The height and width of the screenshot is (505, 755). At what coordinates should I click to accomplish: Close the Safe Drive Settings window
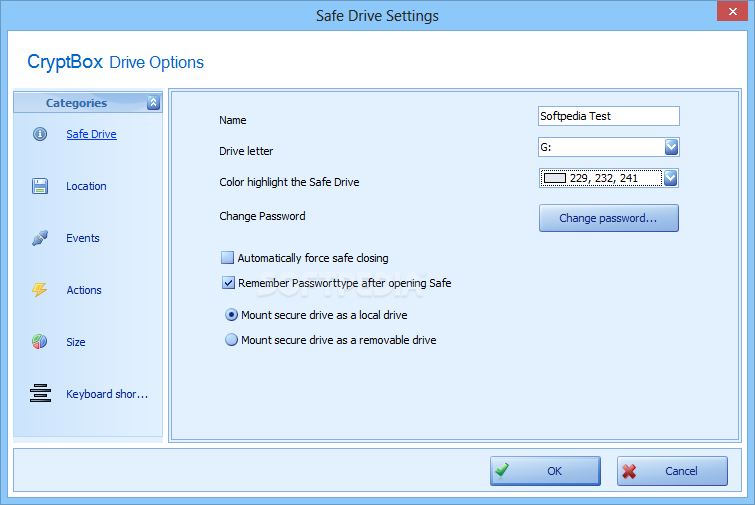point(732,11)
